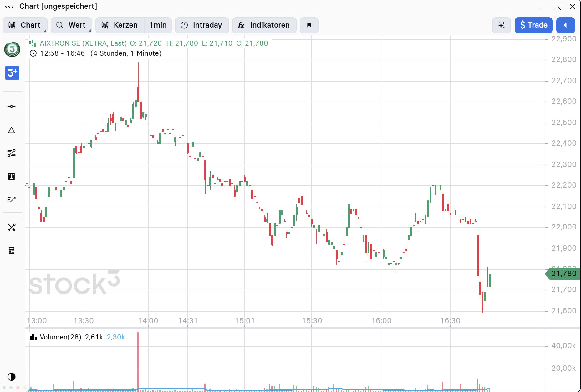Viewport: 581px width, 392px height.
Task: Select the text annotation tool
Action: click(x=12, y=177)
